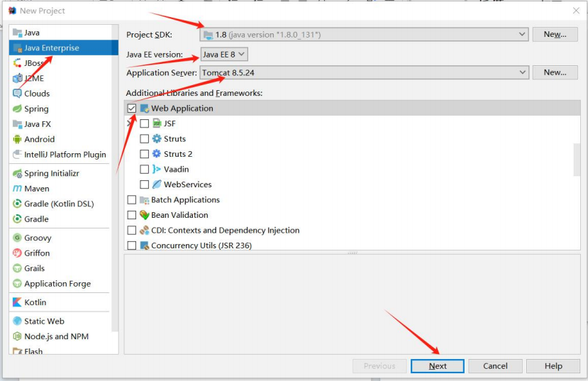Select the Griffon project icon

17,253
